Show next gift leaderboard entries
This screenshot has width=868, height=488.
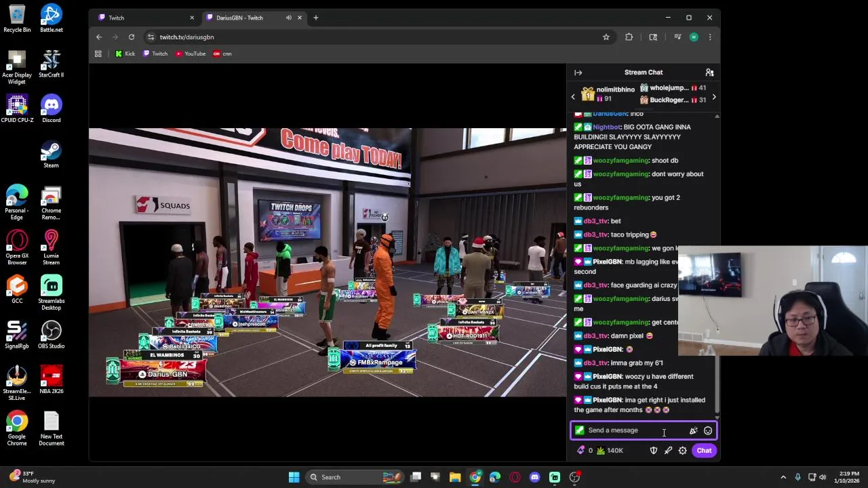pyautogui.click(x=714, y=97)
